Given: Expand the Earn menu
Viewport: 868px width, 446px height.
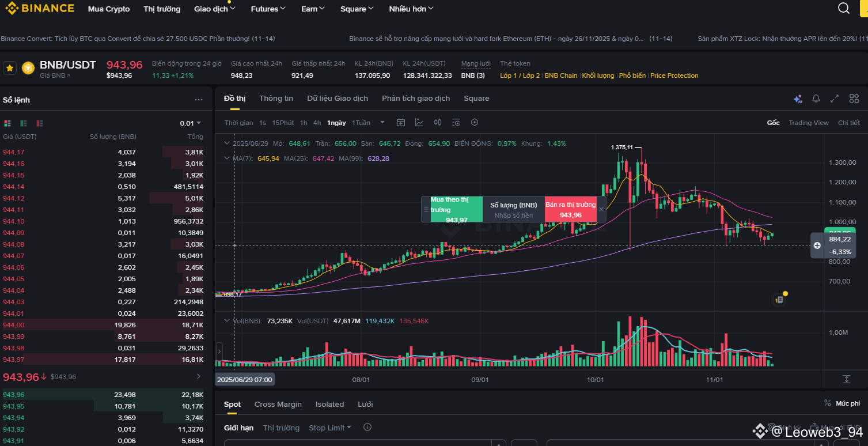Looking at the screenshot, I should [x=313, y=9].
